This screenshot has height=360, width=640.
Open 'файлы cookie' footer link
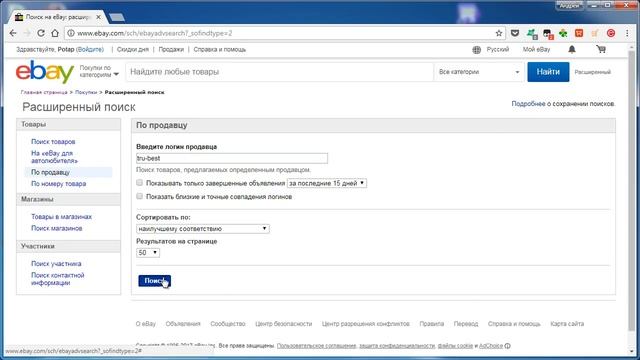pos(455,346)
